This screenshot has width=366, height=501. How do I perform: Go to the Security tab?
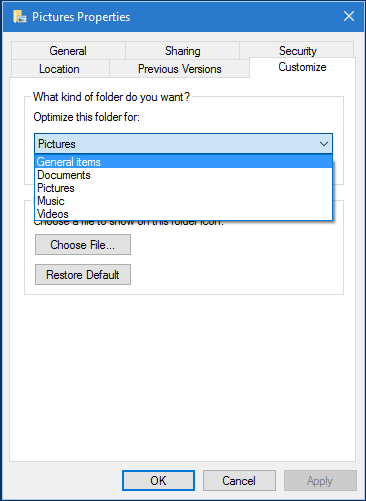tap(297, 50)
